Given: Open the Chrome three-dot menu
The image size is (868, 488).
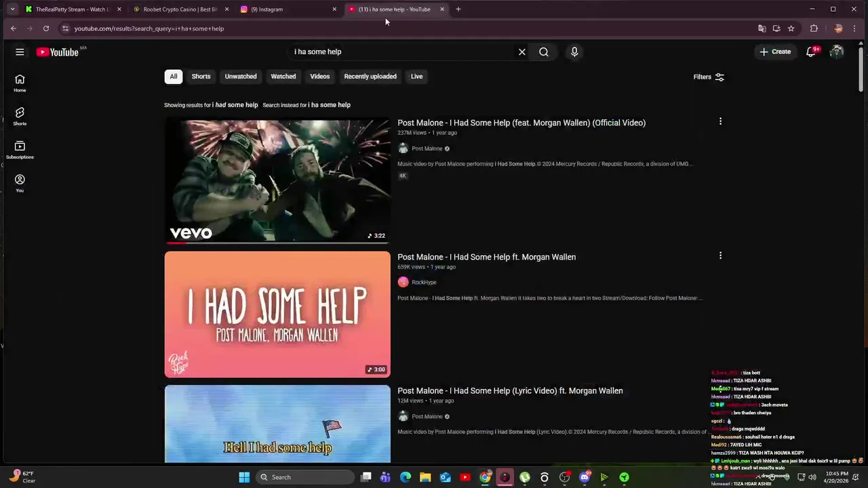Looking at the screenshot, I should point(854,28).
